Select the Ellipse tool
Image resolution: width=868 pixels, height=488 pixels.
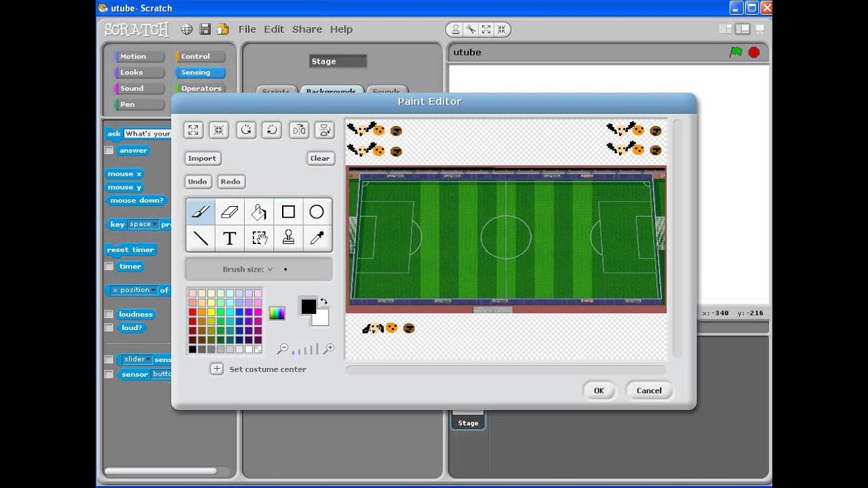pos(317,211)
